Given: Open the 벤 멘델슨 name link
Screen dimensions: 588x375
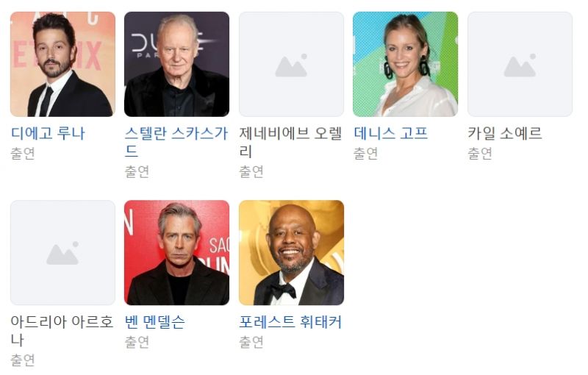Looking at the screenshot, I should point(154,322).
